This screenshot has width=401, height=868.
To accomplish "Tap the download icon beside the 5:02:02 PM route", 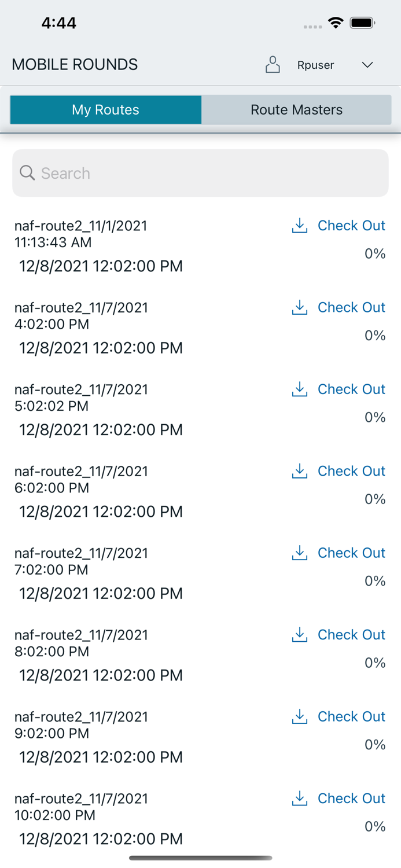I will pyautogui.click(x=300, y=389).
